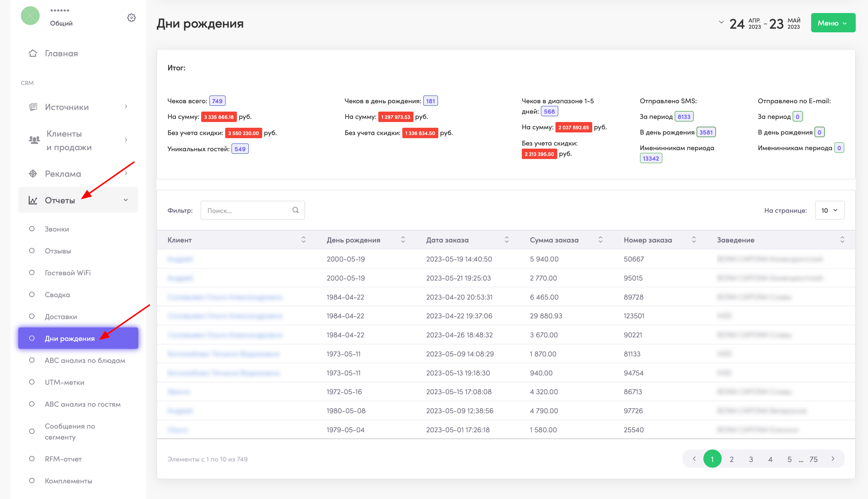Click the Уникальных гостей 549 badge

click(240, 149)
